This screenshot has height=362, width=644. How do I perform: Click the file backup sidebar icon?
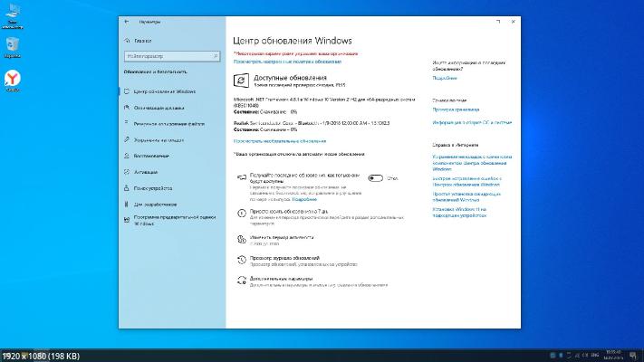tap(127, 124)
